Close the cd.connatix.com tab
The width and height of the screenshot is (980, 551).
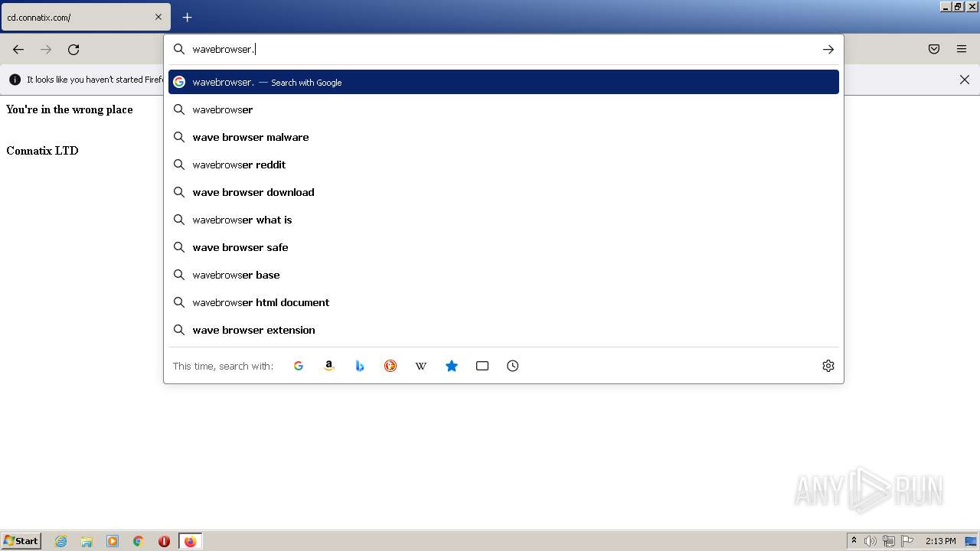point(158,17)
